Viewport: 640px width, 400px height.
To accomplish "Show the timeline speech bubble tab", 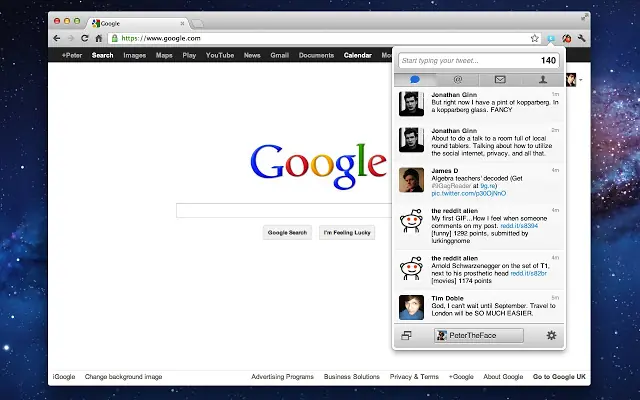I will (415, 80).
